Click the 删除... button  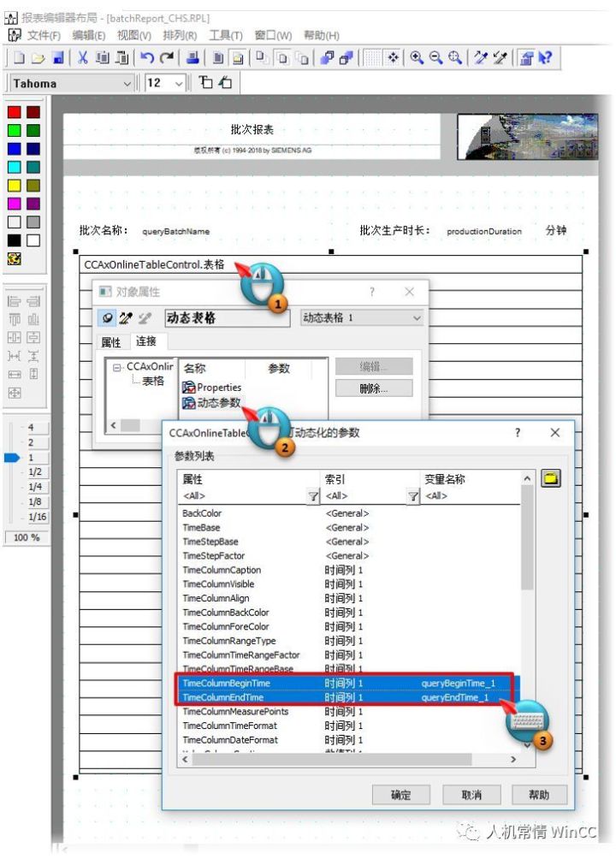374,389
